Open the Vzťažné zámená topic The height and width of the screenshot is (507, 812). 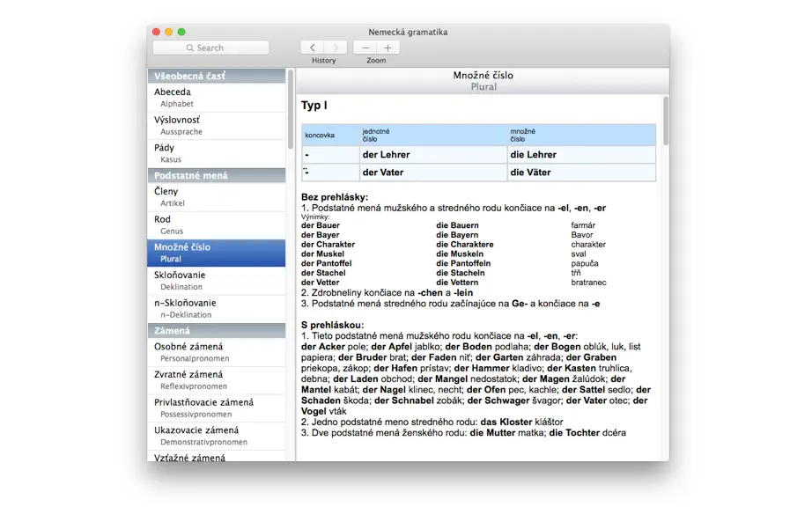(x=217, y=456)
